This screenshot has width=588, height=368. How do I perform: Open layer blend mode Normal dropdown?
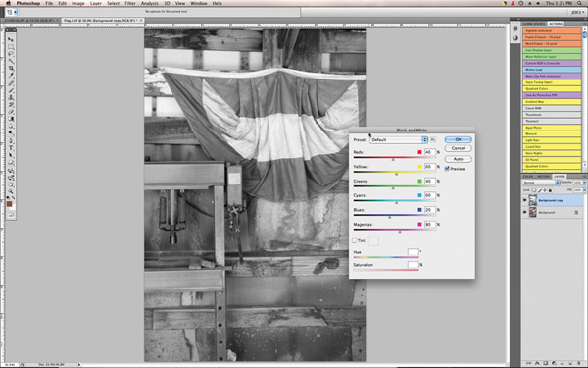541,183
